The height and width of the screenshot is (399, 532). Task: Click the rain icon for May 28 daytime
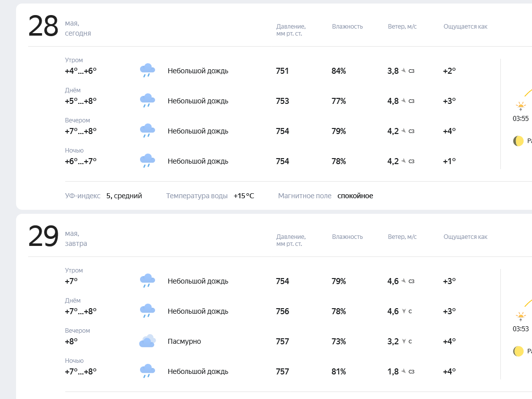(x=147, y=101)
